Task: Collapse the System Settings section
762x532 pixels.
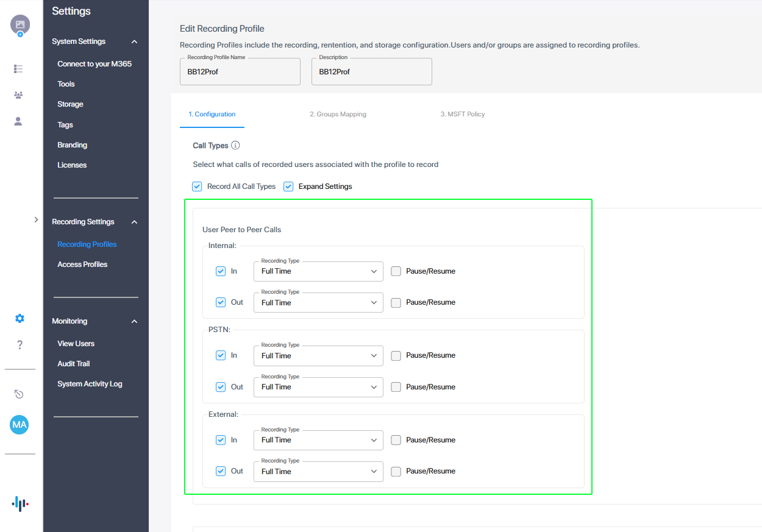Action: (x=134, y=41)
